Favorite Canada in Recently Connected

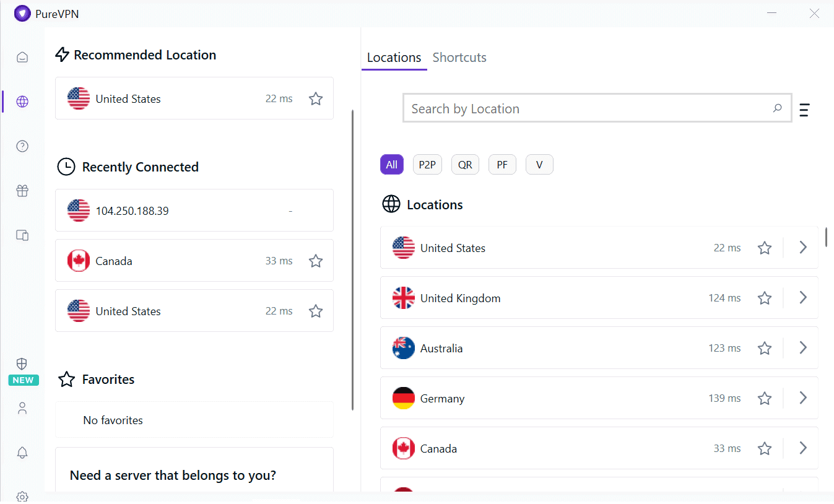tap(316, 261)
